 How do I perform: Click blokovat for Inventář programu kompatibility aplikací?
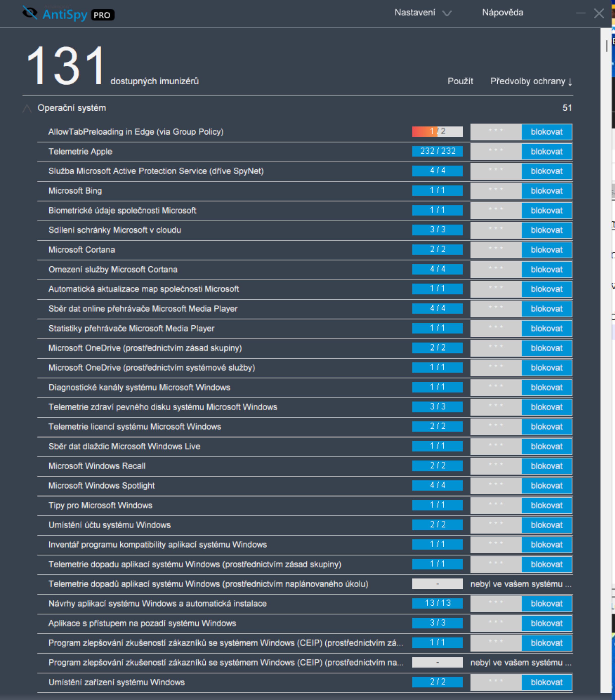pyautogui.click(x=546, y=544)
